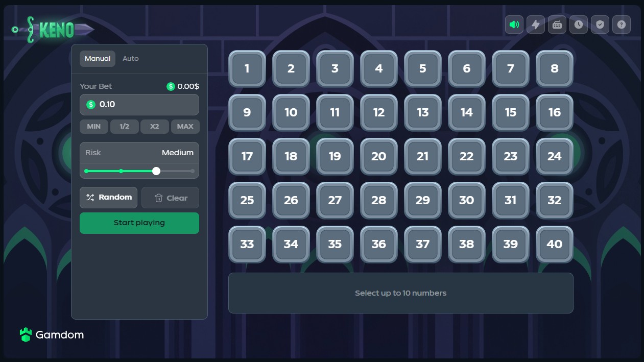
Task: Pick number 13 on the board
Action: pyautogui.click(x=423, y=113)
